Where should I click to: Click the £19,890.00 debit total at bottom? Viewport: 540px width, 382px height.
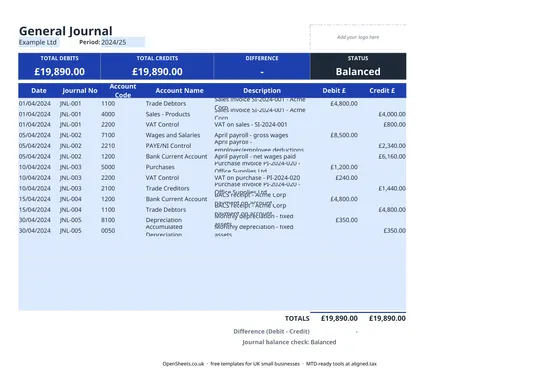point(339,319)
